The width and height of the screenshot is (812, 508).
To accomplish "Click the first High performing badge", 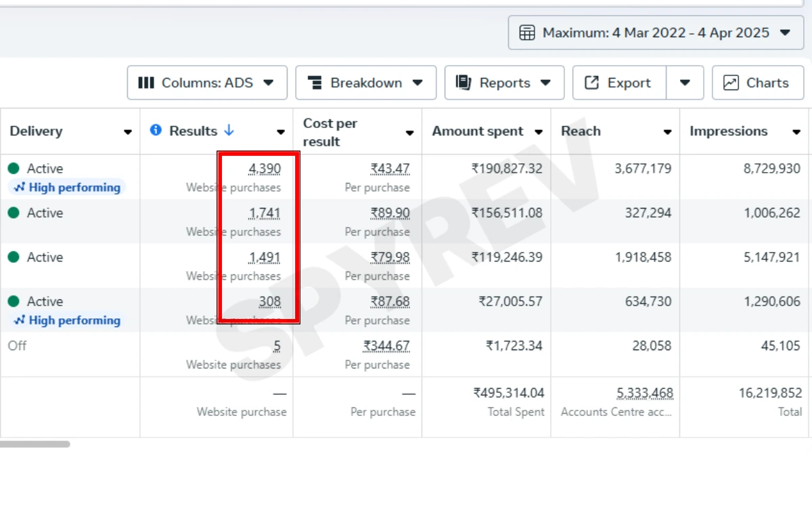I will point(68,188).
